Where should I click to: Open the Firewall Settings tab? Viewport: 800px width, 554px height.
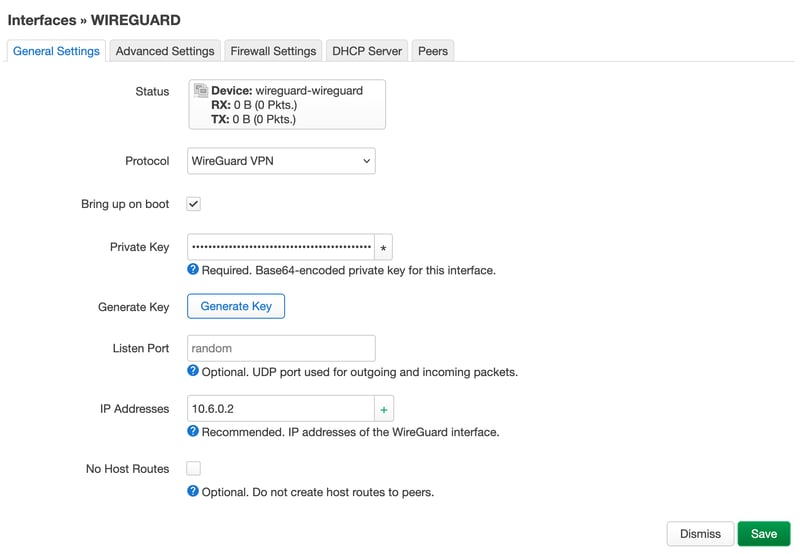(x=273, y=51)
